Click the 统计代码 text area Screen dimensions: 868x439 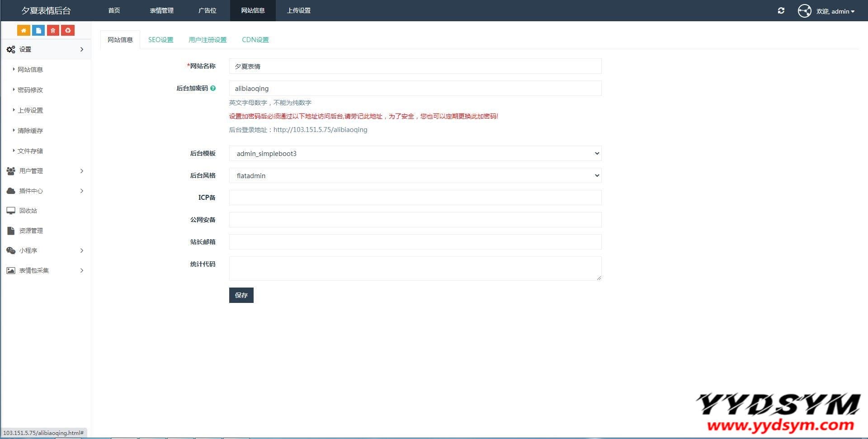point(415,269)
